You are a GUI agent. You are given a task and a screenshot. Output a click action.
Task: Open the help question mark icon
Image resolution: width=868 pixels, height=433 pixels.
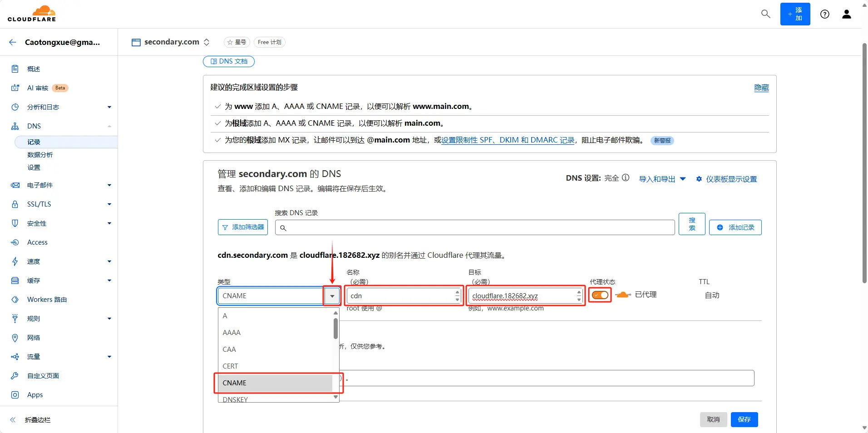825,14
